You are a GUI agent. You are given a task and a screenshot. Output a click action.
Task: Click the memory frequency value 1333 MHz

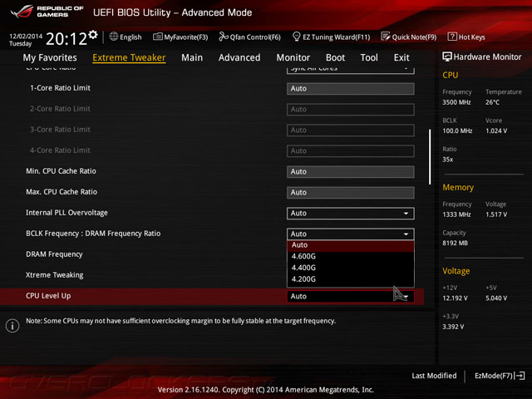(456, 214)
